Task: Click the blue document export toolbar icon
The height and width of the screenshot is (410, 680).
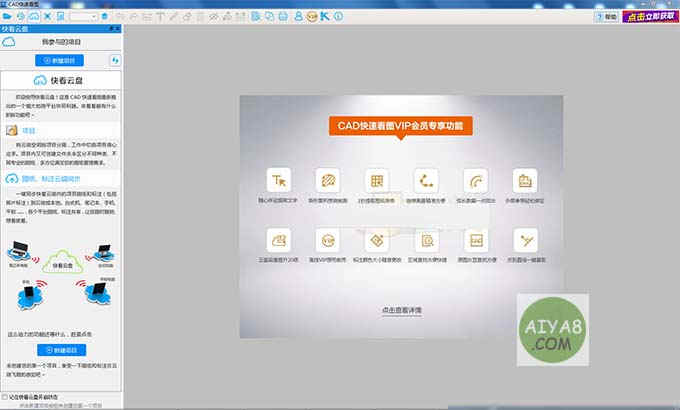Action: pyautogui.click(x=256, y=16)
